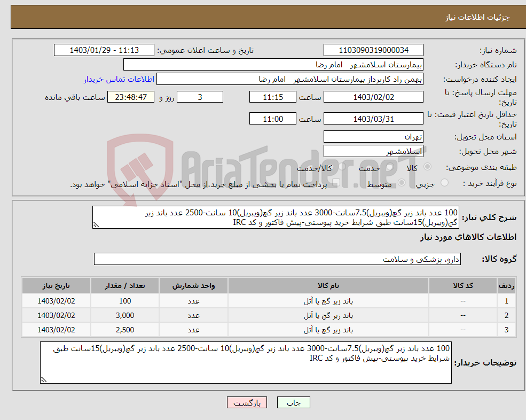526x420 pixels.
Task: Click the response deadline date 1403/02/02 field
Action: 373,97
